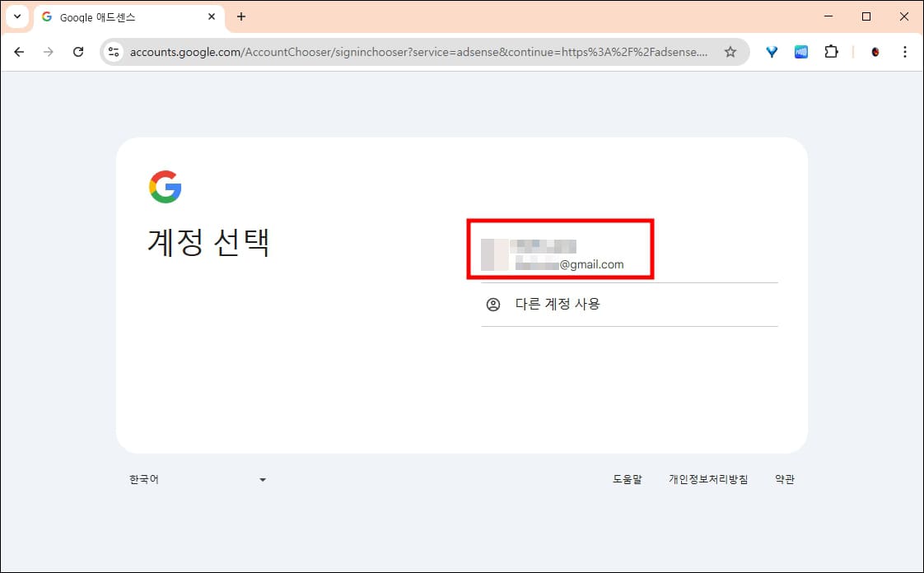The width and height of the screenshot is (924, 573).
Task: View site information icon in address bar
Action: [114, 52]
